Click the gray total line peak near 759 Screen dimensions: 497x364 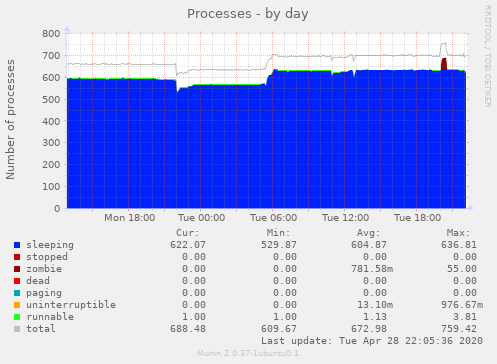tap(444, 43)
